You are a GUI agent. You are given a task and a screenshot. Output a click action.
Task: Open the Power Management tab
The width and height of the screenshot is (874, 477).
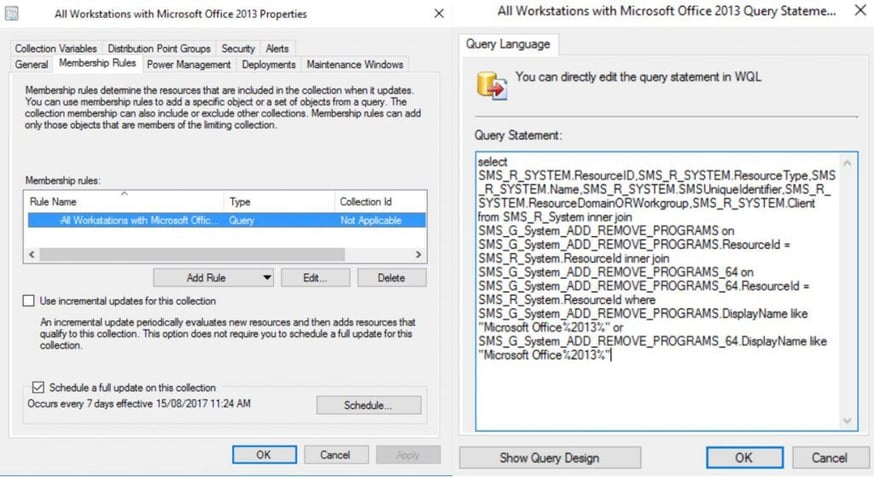click(x=189, y=65)
